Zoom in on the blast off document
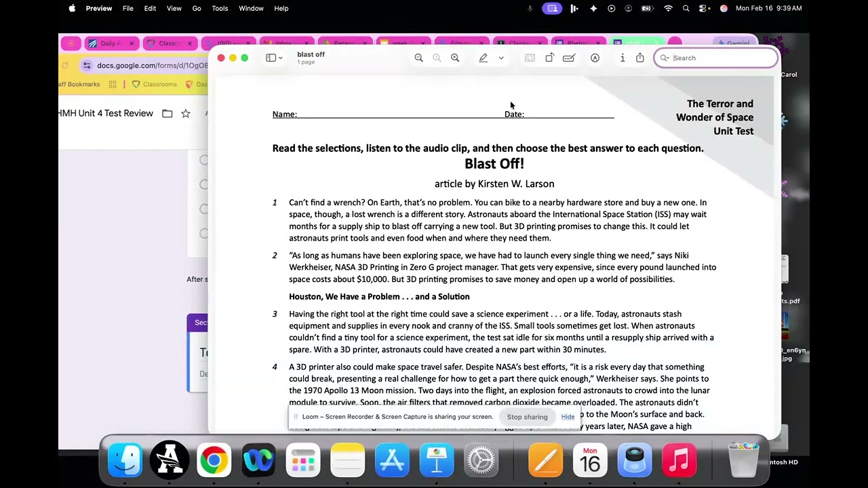The image size is (868, 488). coord(455,58)
